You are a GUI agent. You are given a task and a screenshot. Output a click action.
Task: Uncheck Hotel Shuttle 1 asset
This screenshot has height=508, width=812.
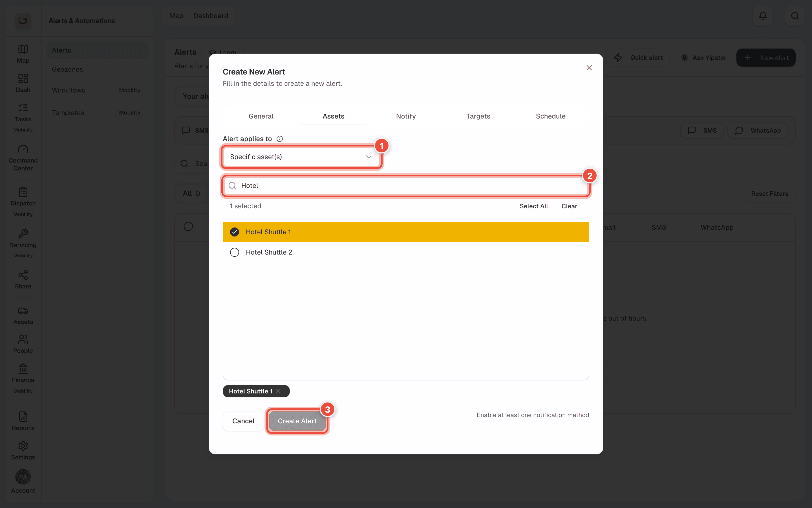click(x=234, y=232)
